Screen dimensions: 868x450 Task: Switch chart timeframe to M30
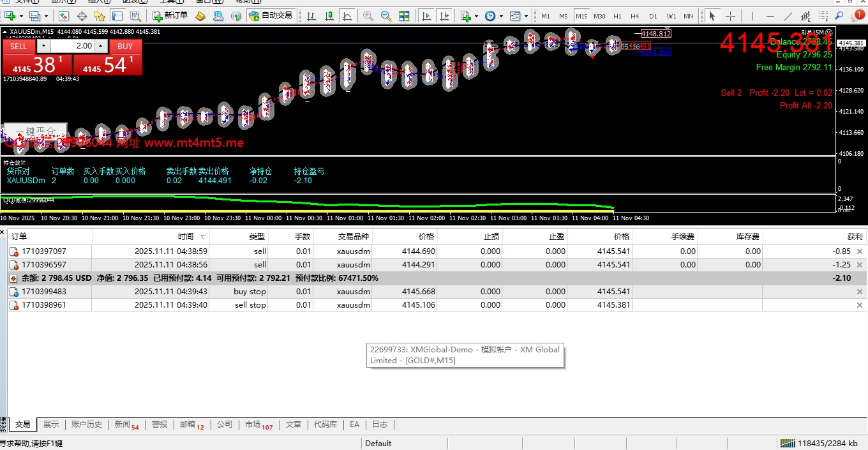click(x=599, y=16)
